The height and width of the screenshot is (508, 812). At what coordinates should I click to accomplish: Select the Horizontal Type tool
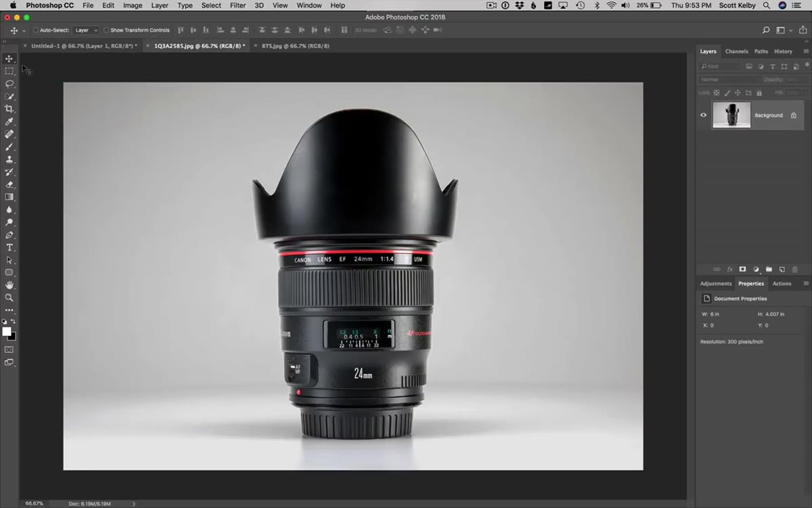[x=9, y=247]
